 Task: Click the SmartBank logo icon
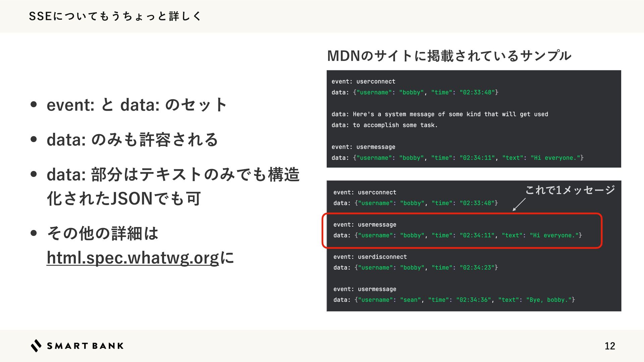coord(36,346)
